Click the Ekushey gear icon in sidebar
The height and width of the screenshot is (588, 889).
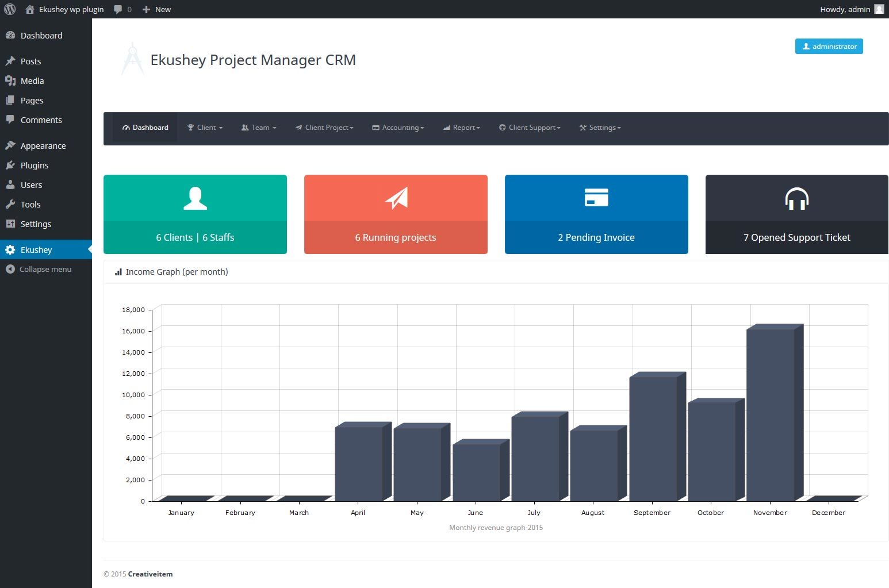(10, 249)
